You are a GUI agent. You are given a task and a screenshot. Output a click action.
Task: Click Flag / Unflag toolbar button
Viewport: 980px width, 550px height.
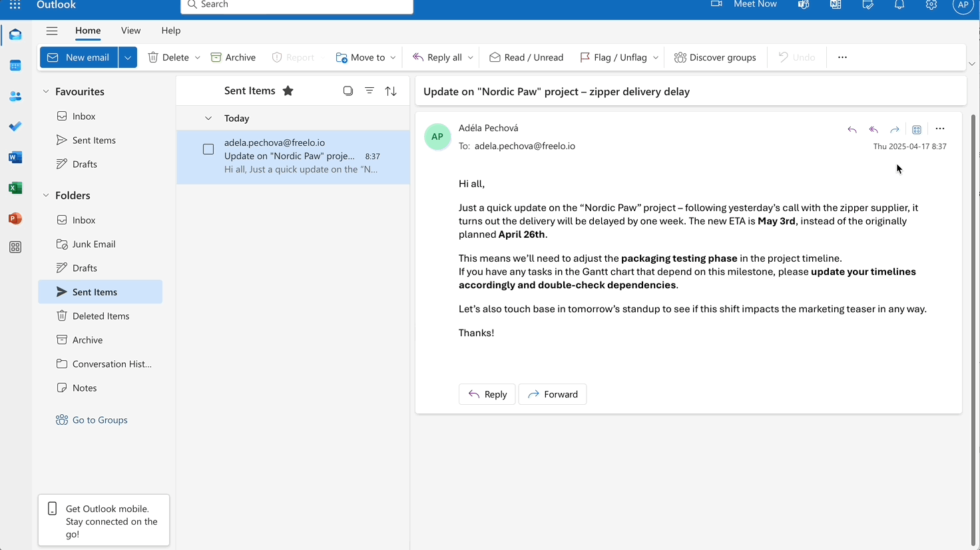(613, 57)
